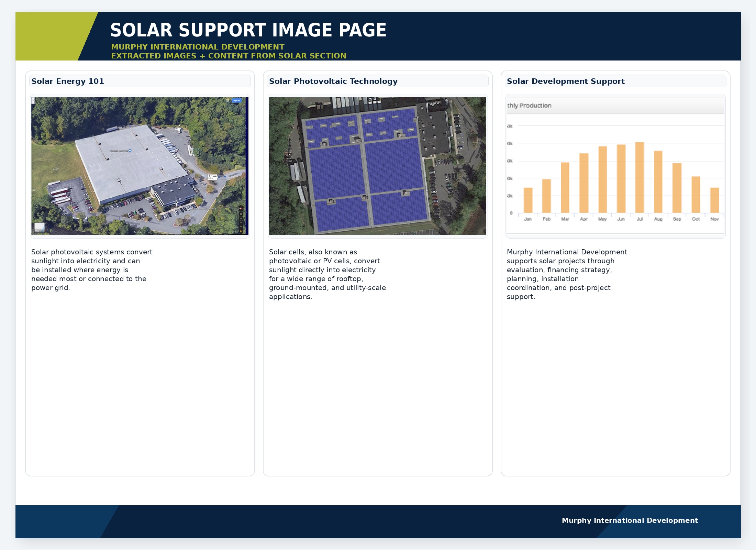
Task: Click the 'Nov' axis label
Action: pos(714,219)
